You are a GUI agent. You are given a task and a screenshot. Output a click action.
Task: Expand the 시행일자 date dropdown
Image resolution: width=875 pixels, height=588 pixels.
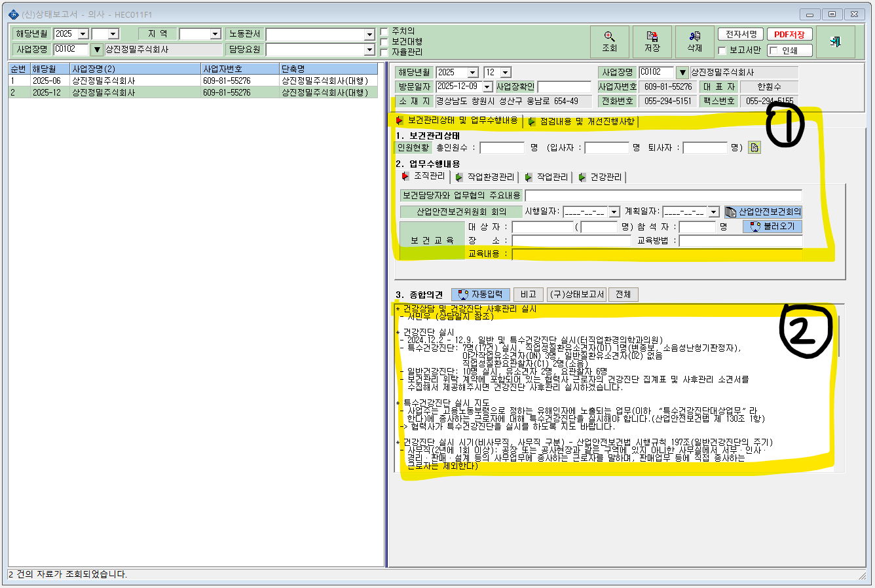[614, 212]
